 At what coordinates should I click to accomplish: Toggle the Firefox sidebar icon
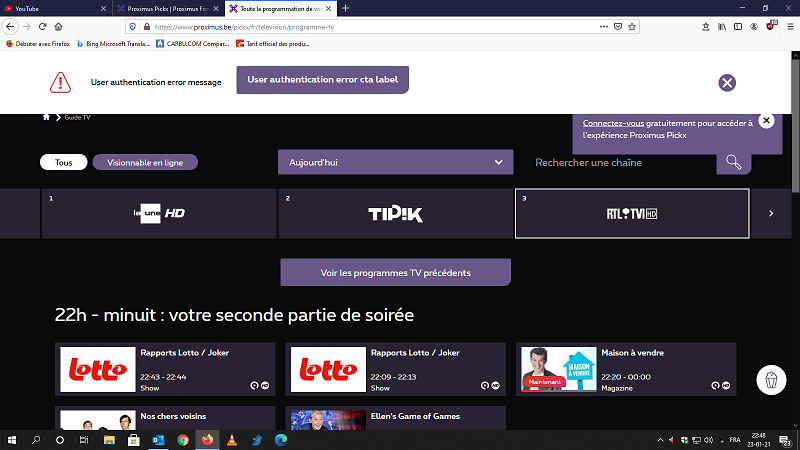point(738,27)
